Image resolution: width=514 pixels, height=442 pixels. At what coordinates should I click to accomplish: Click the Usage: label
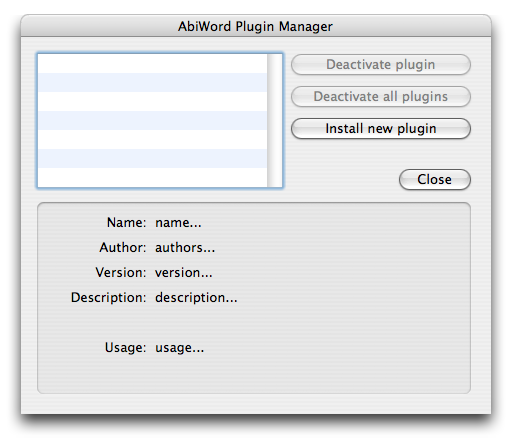point(125,348)
